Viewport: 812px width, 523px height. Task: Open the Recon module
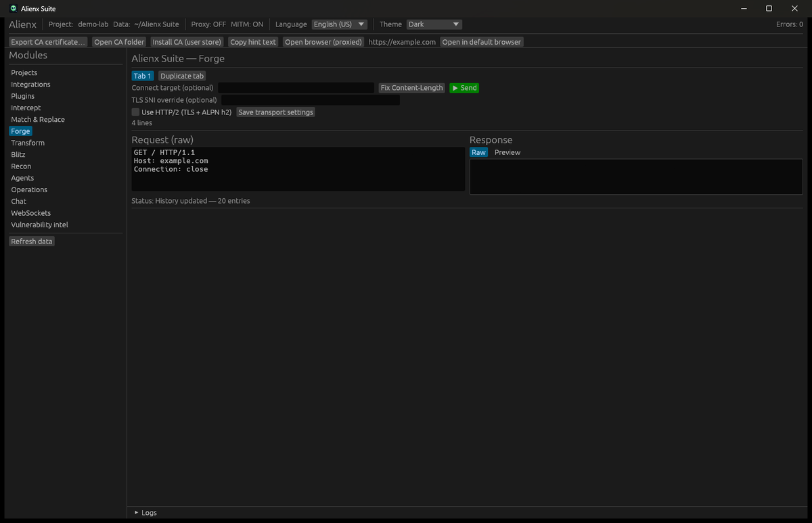[21, 166]
